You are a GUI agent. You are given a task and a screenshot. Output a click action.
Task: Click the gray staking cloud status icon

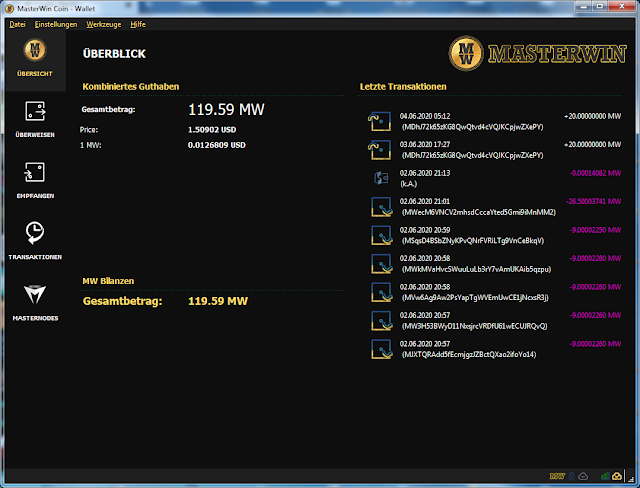pyautogui.click(x=583, y=476)
